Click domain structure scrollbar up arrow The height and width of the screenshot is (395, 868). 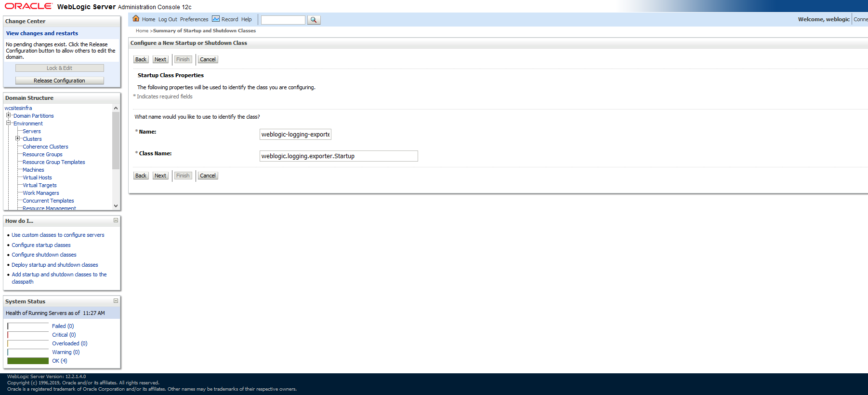coord(116,108)
